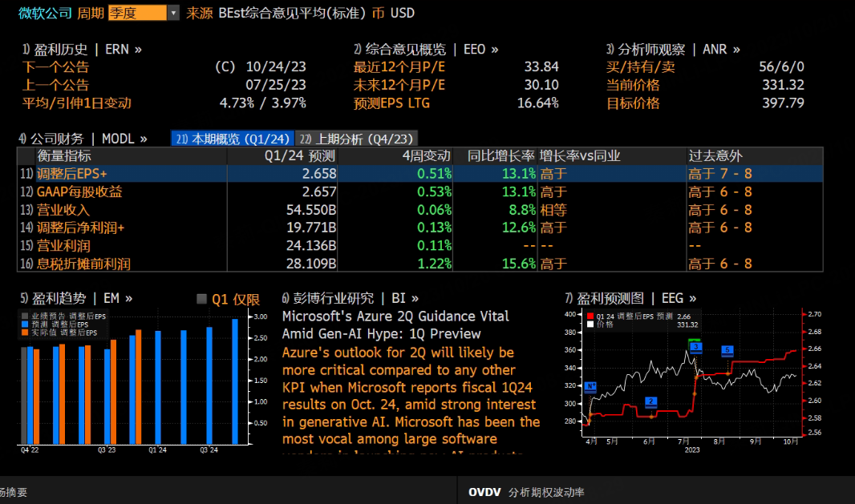
Task: Click the 微软公司 company name
Action: [45, 13]
